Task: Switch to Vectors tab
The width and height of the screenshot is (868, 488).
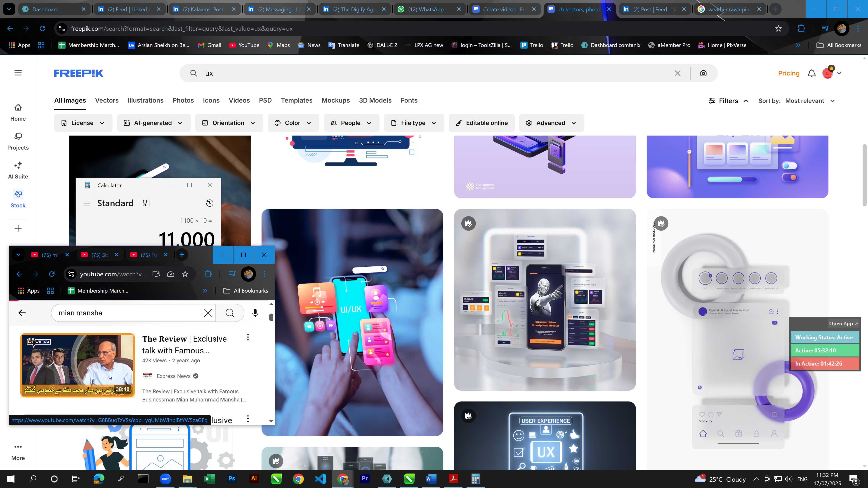Action: click(x=107, y=100)
